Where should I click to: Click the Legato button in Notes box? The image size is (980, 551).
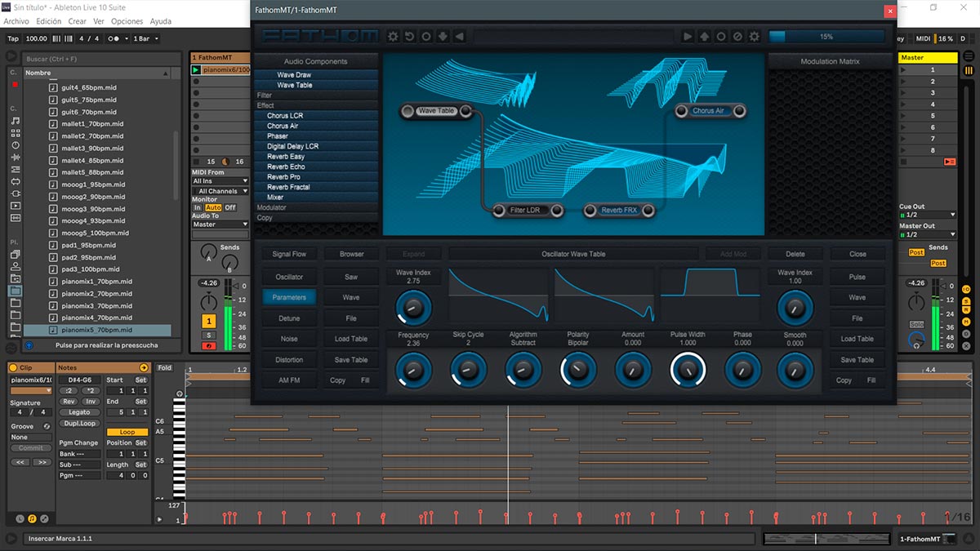pos(79,412)
